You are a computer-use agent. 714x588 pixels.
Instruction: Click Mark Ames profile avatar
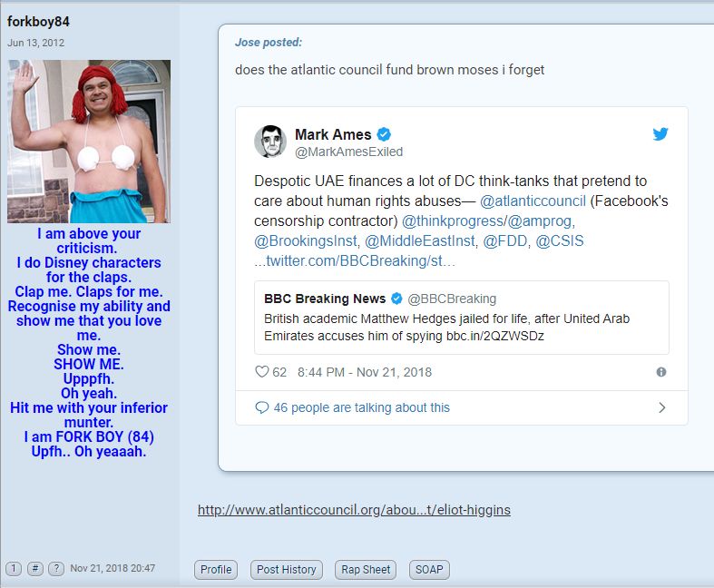coord(270,142)
